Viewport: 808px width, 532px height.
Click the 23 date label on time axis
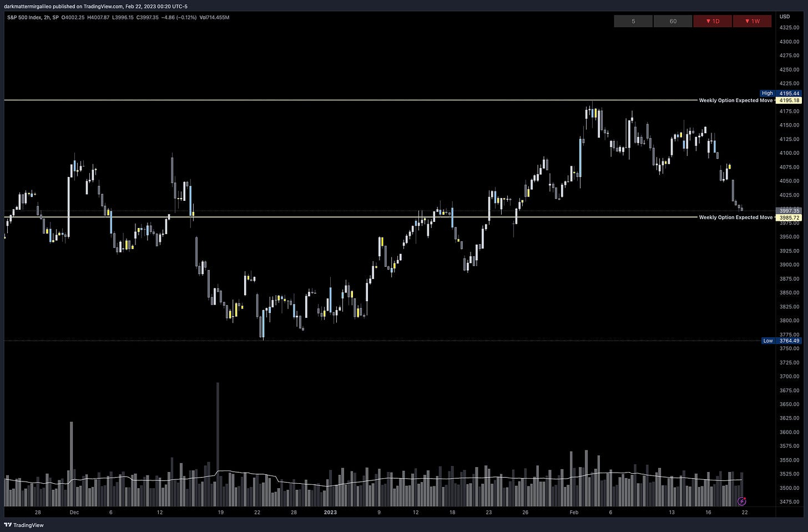(x=489, y=513)
